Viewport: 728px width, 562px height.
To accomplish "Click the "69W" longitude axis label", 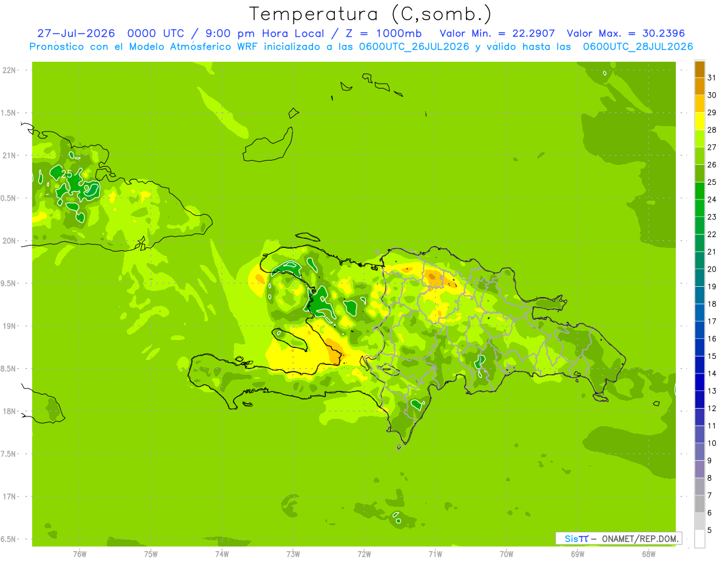I will [x=578, y=554].
